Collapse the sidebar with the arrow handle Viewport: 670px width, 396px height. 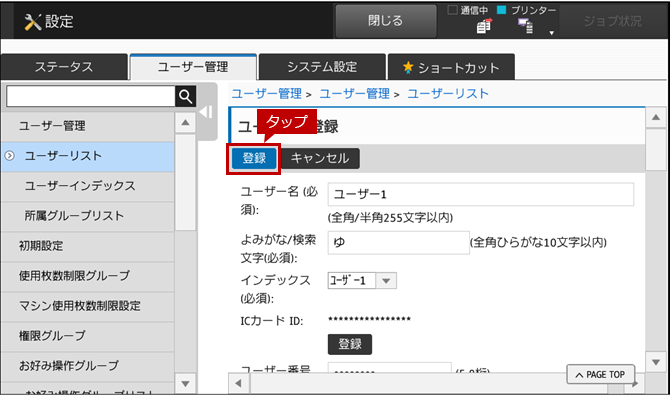(206, 112)
